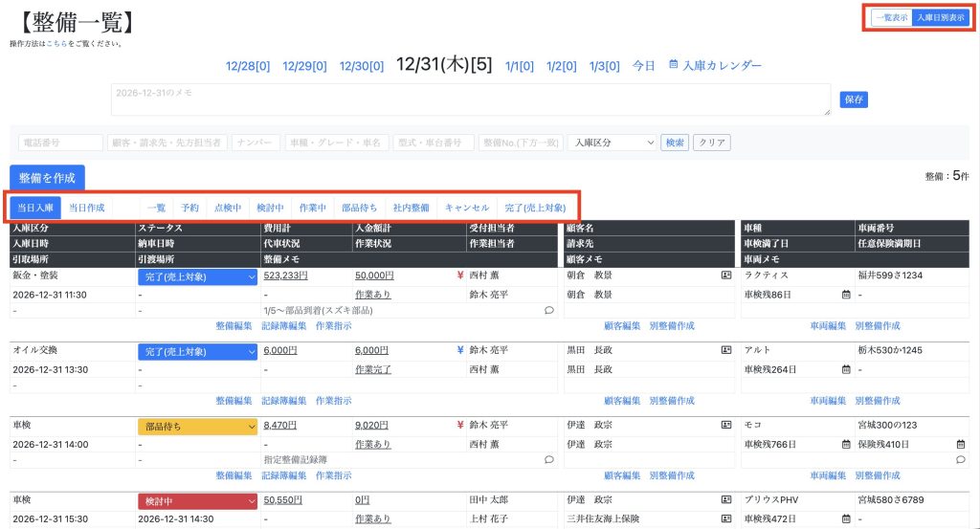The width and height of the screenshot is (980, 529).
Task: Open memo bubble for 指定整備記録簿 note
Action: tap(548, 459)
